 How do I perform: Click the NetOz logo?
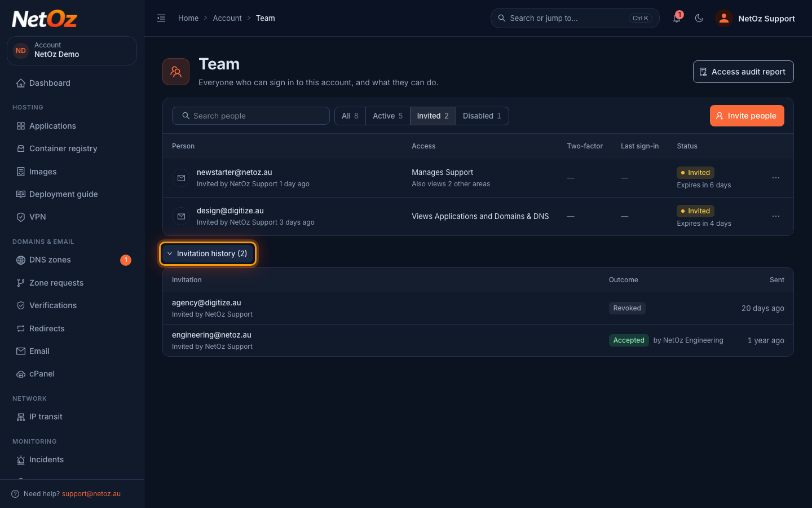click(x=45, y=19)
